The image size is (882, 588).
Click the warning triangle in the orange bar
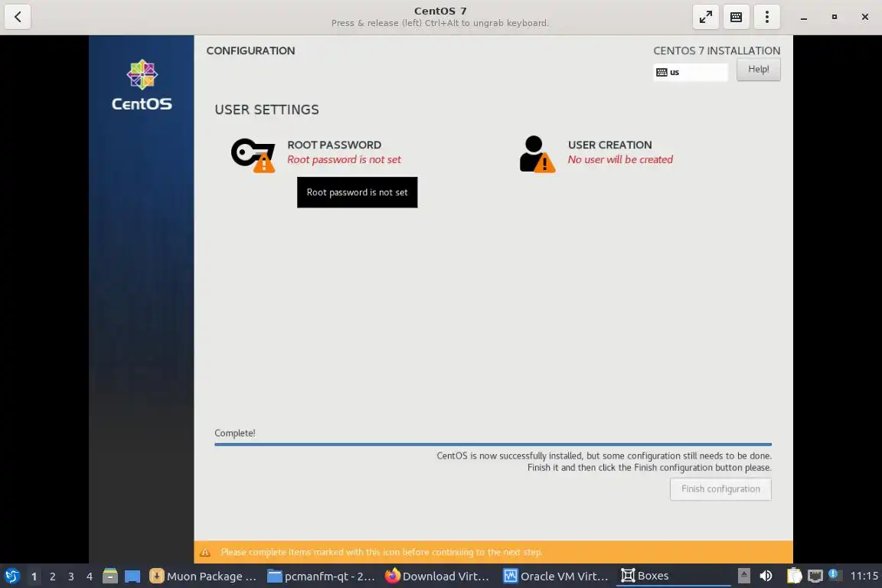(x=205, y=553)
